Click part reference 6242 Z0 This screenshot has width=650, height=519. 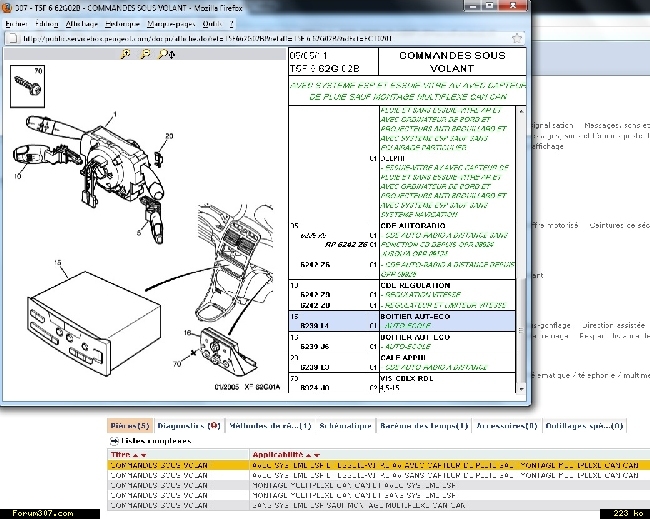pyautogui.click(x=315, y=306)
